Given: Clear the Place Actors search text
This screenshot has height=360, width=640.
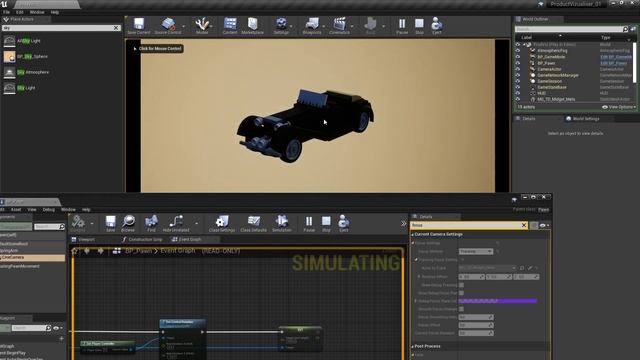Looking at the screenshot, I should [116, 28].
